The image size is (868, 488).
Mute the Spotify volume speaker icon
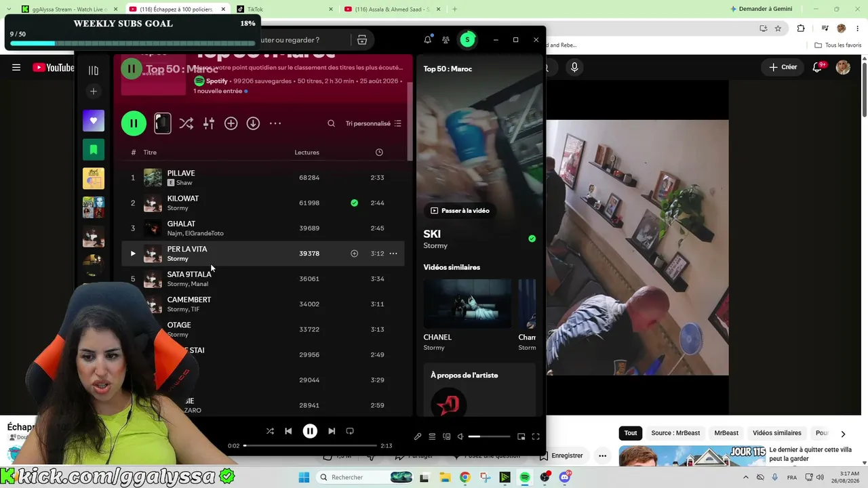[x=460, y=436]
